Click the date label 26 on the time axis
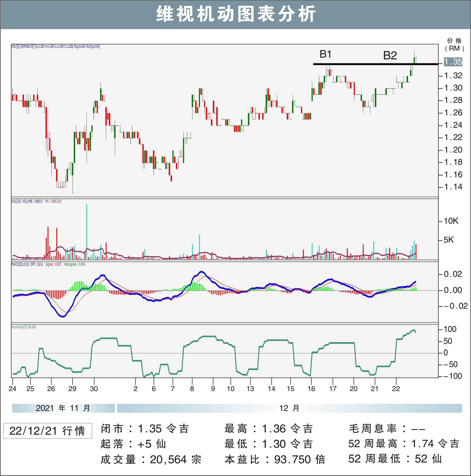The height and width of the screenshot is (476, 471). (x=51, y=389)
